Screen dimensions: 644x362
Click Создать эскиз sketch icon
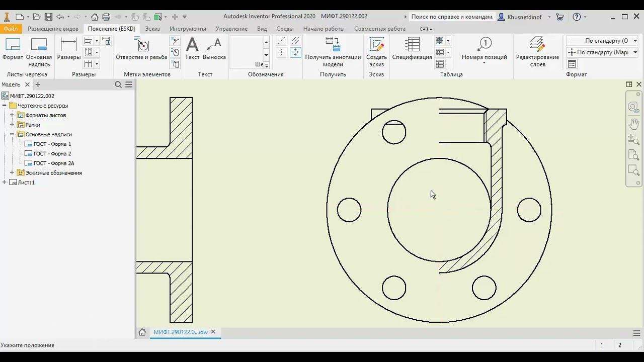point(376,51)
